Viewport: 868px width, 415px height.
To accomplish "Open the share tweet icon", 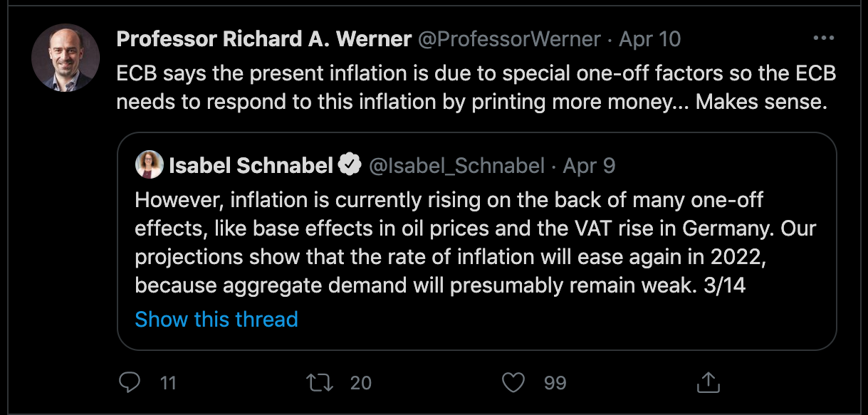I will coord(708,383).
